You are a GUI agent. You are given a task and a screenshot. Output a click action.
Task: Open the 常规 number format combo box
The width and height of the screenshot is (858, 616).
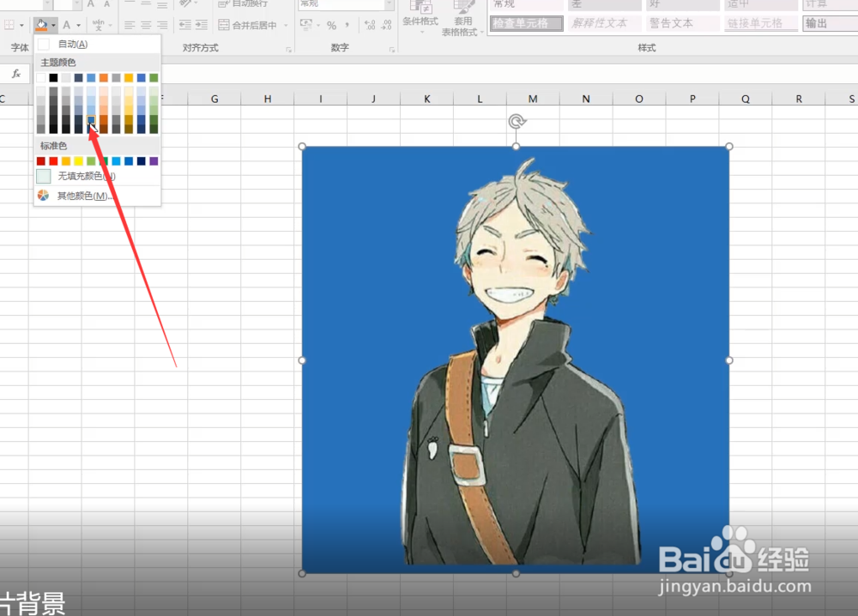(x=347, y=3)
